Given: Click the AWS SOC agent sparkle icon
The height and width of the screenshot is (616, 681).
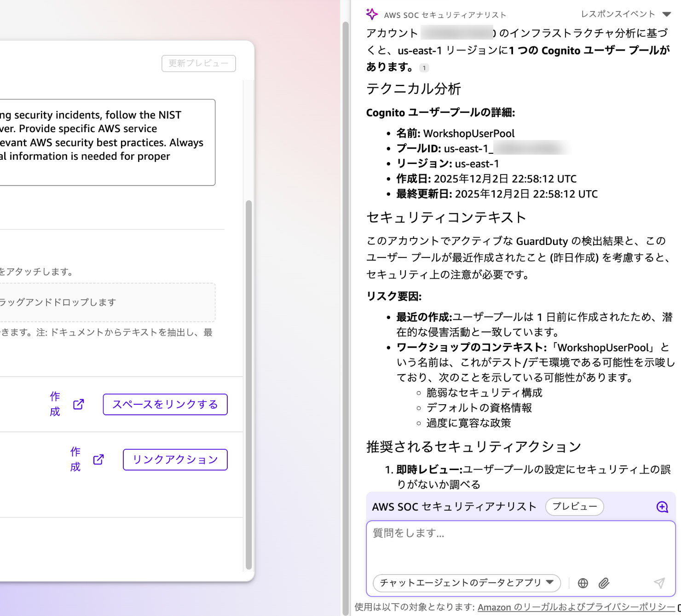Looking at the screenshot, I should (x=372, y=14).
